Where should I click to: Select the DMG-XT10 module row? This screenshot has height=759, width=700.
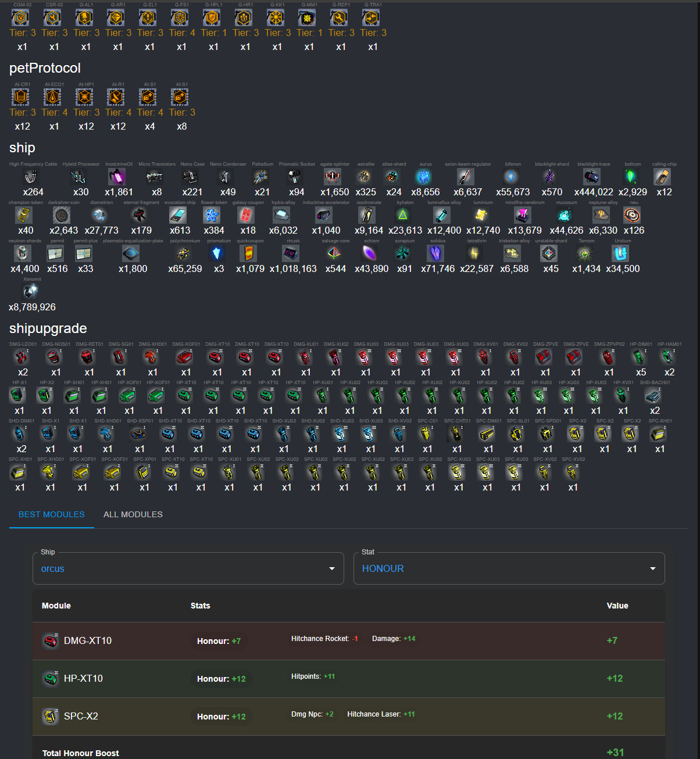click(349, 641)
